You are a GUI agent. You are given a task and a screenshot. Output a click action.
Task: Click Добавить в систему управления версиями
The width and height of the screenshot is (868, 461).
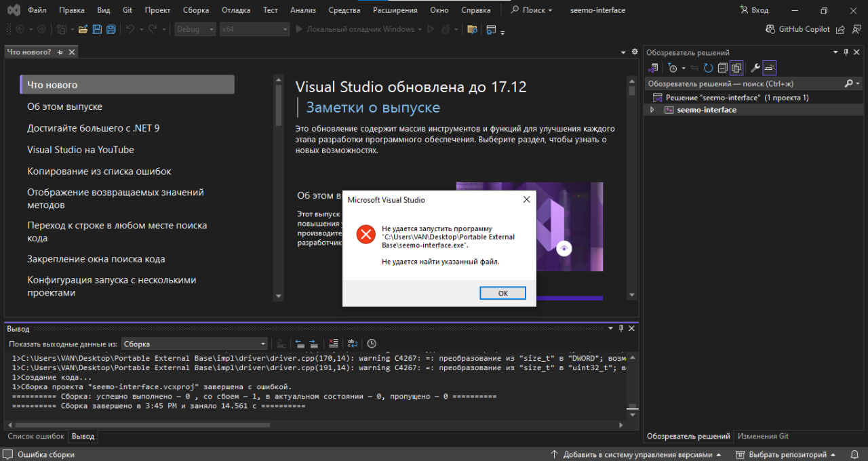pyautogui.click(x=635, y=454)
